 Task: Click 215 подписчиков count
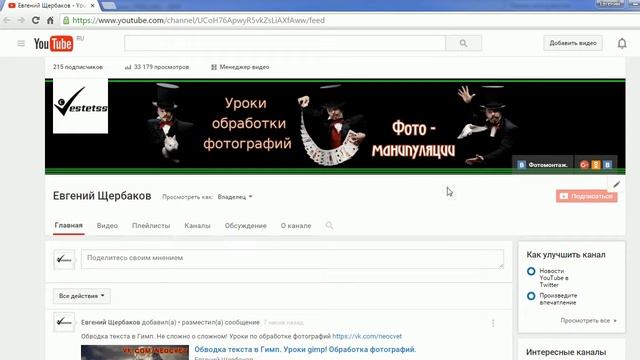click(x=78, y=67)
